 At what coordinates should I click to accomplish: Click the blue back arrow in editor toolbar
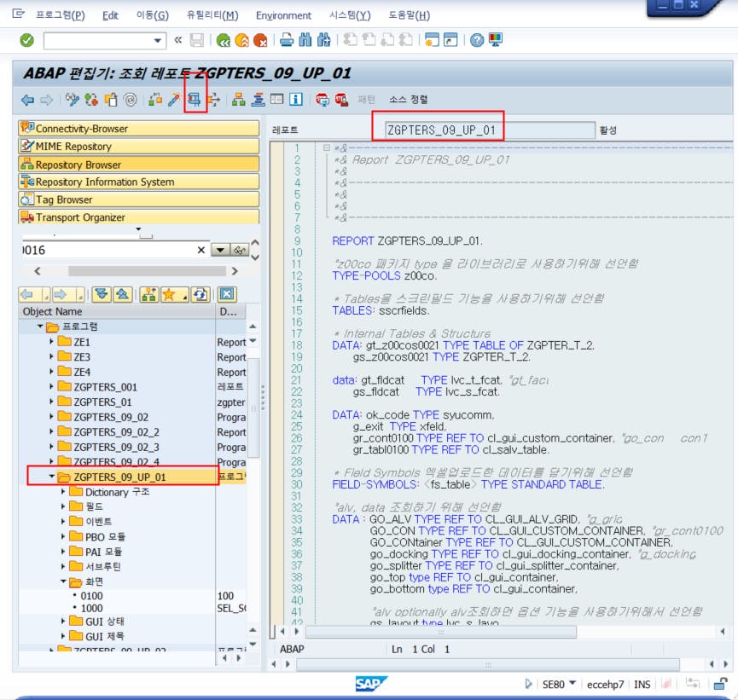[28, 100]
